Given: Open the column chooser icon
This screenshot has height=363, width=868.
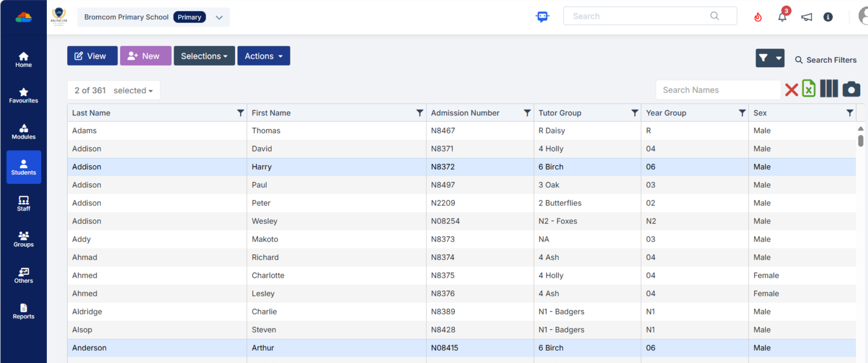Looking at the screenshot, I should click(x=828, y=89).
